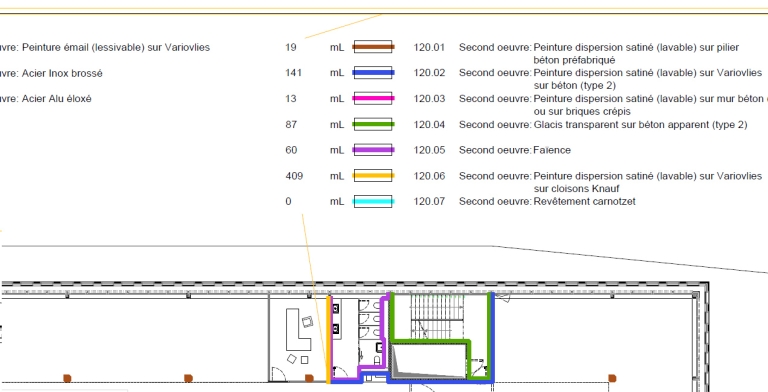Screen dimensions: 768x392
Task: Click the green wall line below the staircase
Action: [x=430, y=341]
